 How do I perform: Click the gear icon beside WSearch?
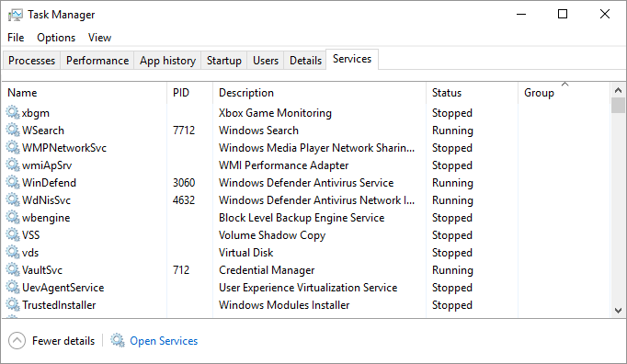13,130
